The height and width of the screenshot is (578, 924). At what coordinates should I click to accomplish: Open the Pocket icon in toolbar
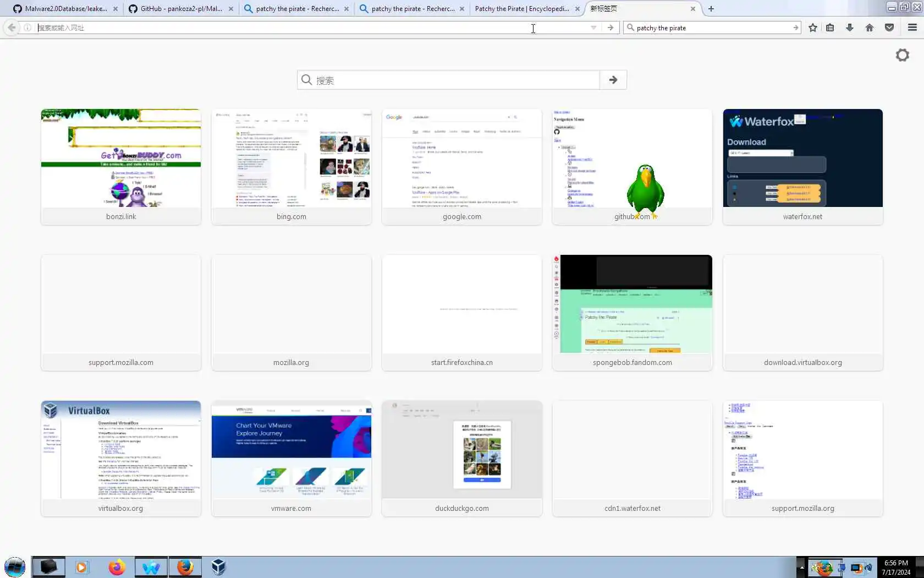click(889, 28)
